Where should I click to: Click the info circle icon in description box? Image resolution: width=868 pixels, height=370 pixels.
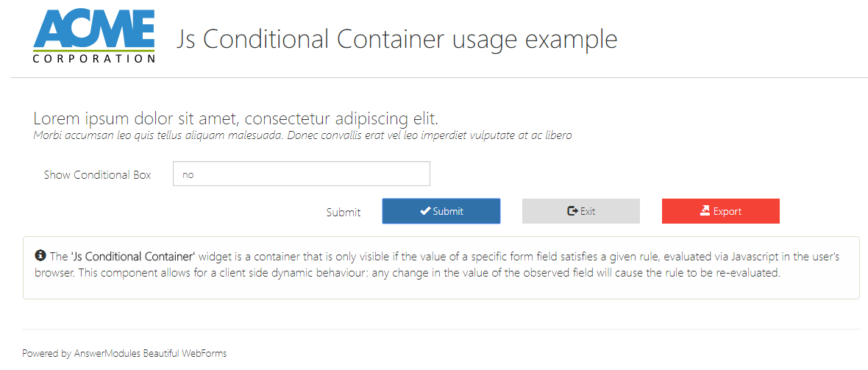[x=40, y=256]
